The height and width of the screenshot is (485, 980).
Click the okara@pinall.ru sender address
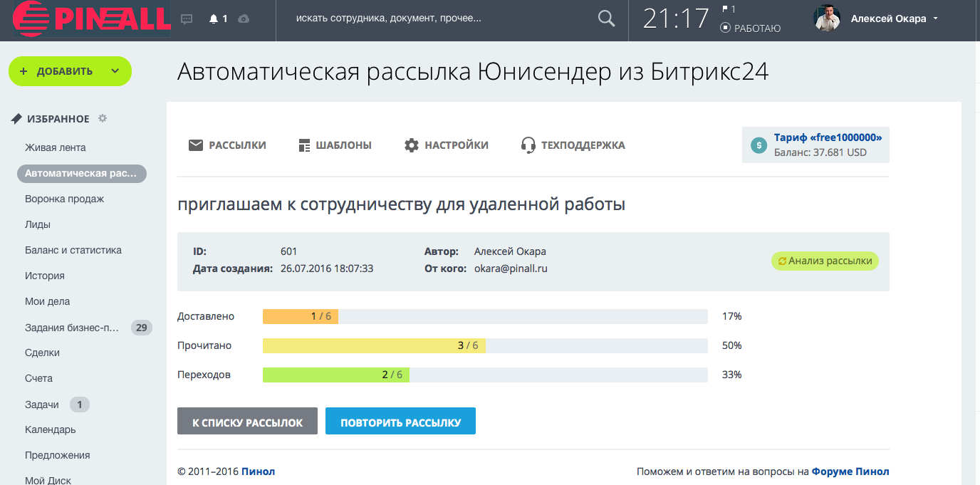point(511,268)
